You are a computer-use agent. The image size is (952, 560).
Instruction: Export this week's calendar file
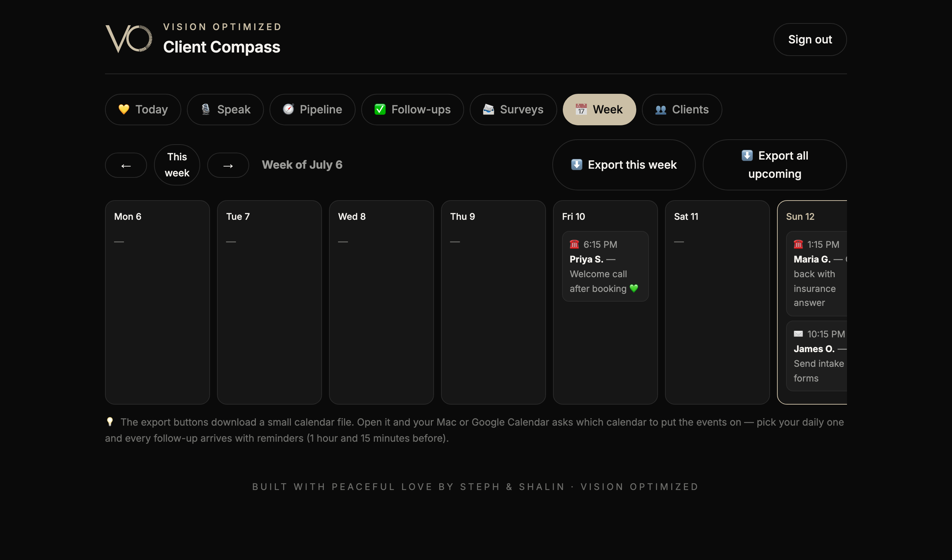[624, 165]
